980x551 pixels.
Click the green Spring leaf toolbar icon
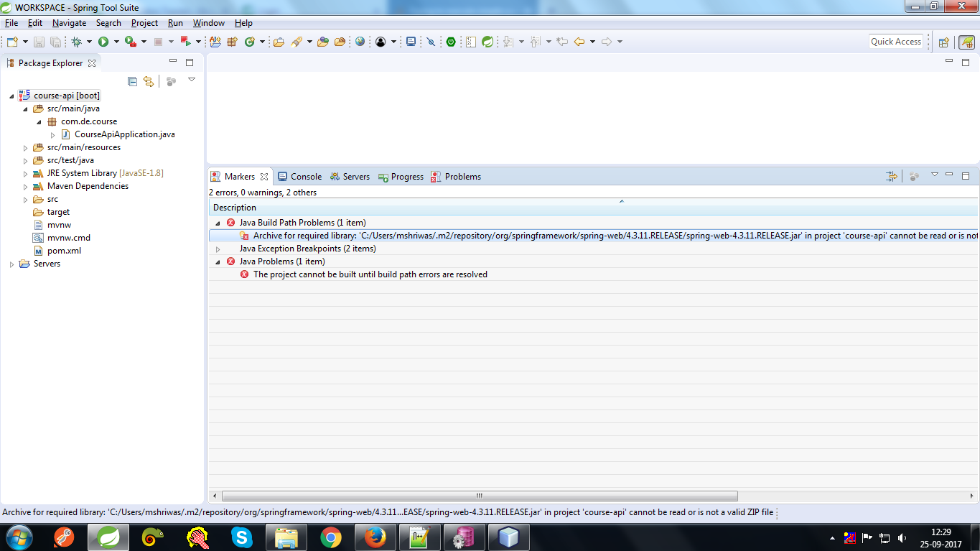click(x=487, y=42)
